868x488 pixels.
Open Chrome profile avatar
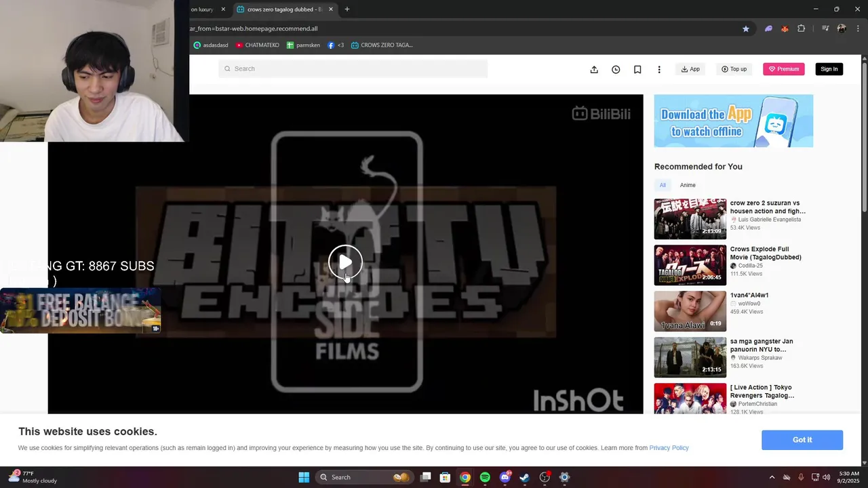tap(842, 28)
